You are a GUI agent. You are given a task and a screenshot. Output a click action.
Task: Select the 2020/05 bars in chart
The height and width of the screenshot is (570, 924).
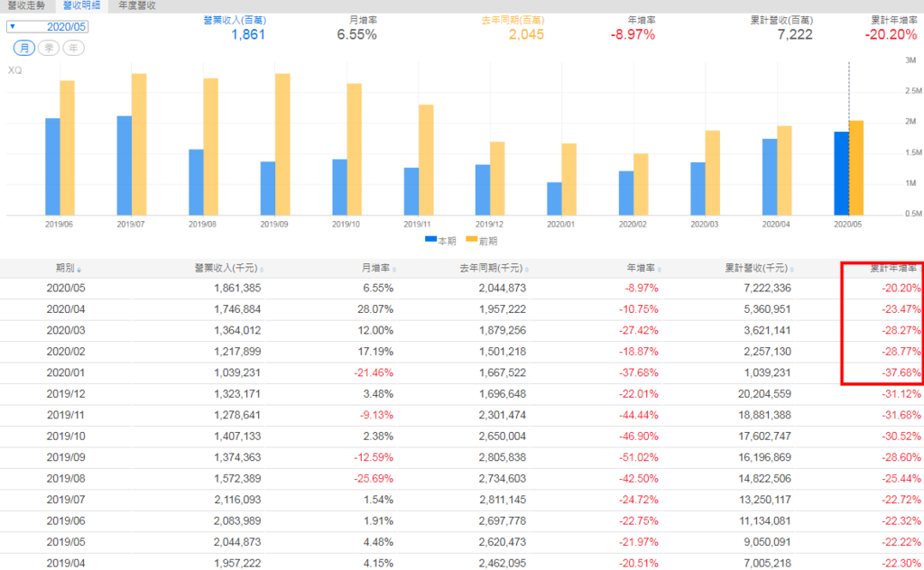click(848, 168)
